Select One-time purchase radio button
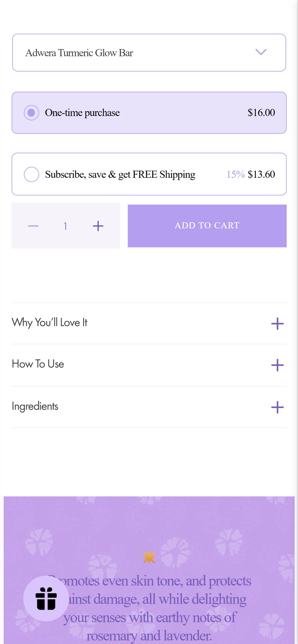The width and height of the screenshot is (298, 644). tap(31, 113)
